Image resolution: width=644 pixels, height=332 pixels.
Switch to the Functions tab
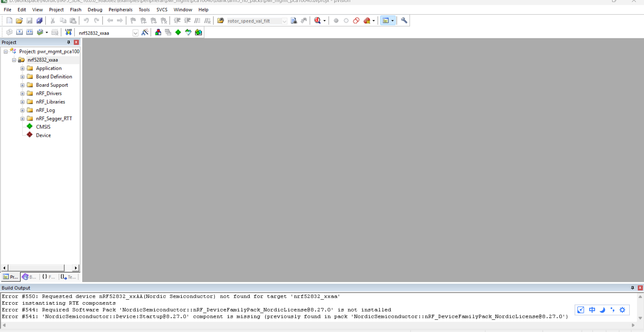point(48,277)
